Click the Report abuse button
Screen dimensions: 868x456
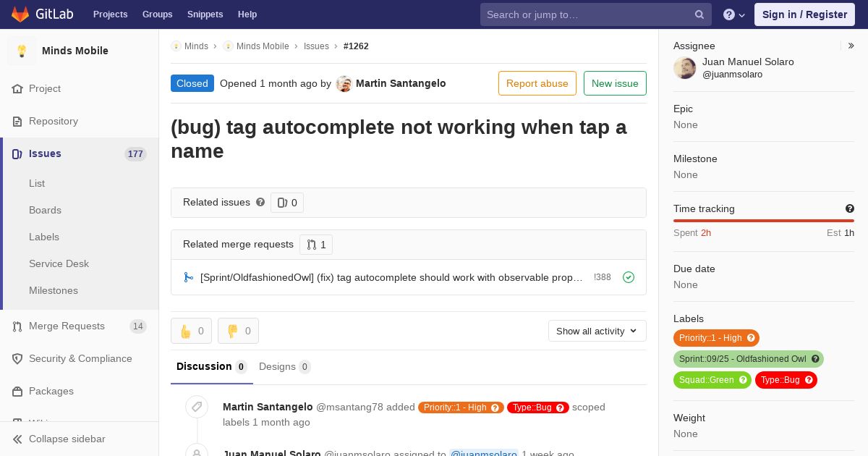[537, 83]
